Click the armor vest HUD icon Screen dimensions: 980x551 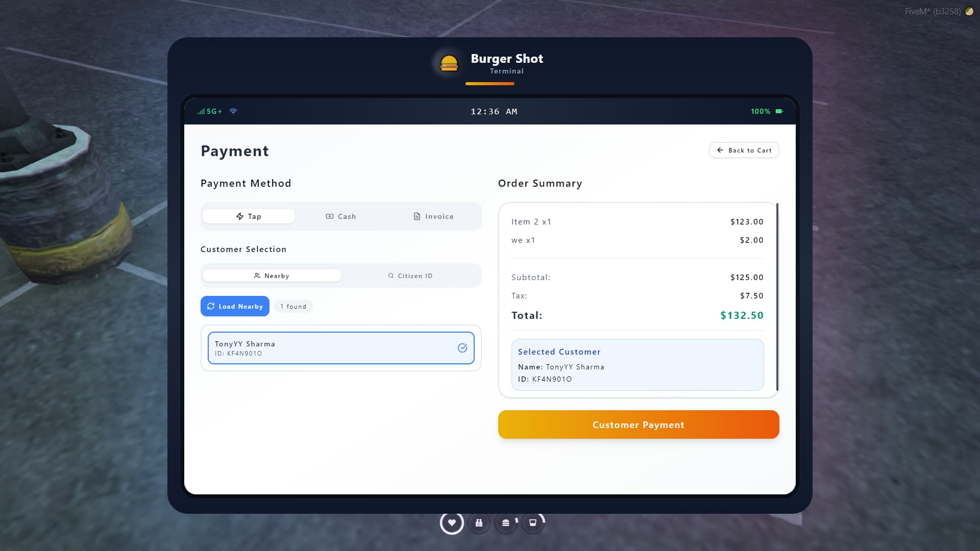point(479,522)
